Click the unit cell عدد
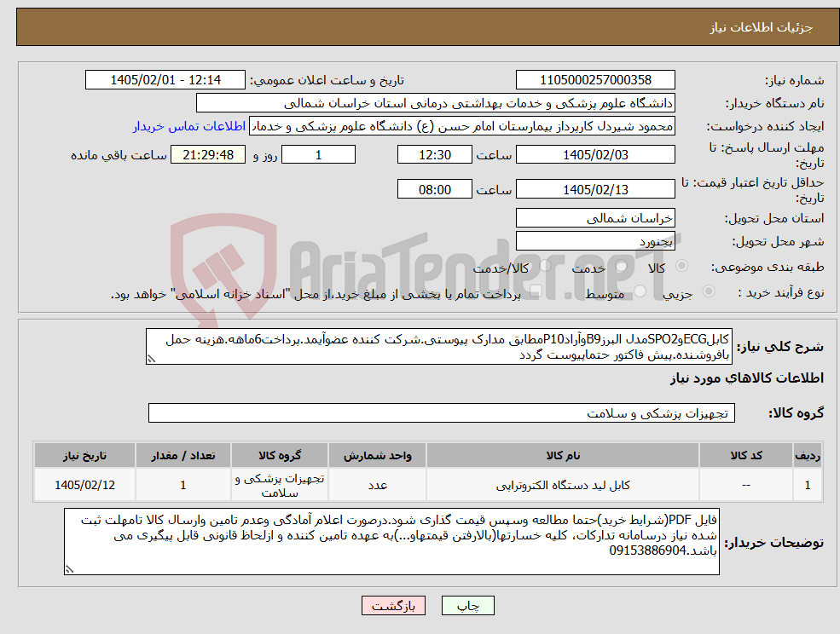Screen dimensions: 840x634 point(377,485)
